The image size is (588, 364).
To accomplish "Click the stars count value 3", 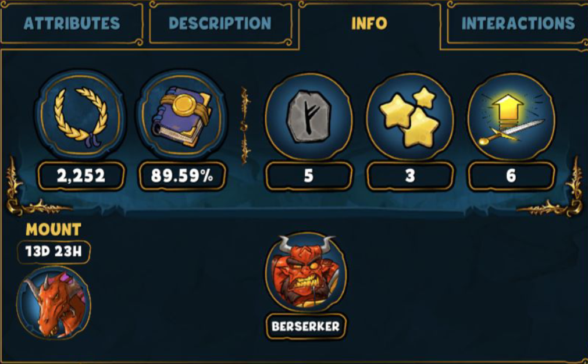I will tap(410, 176).
